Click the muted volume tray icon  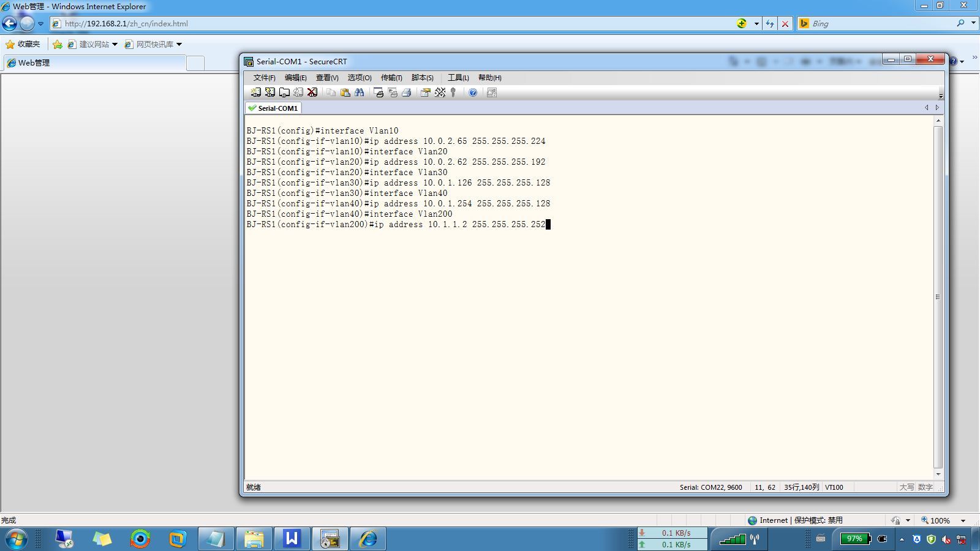tap(946, 539)
